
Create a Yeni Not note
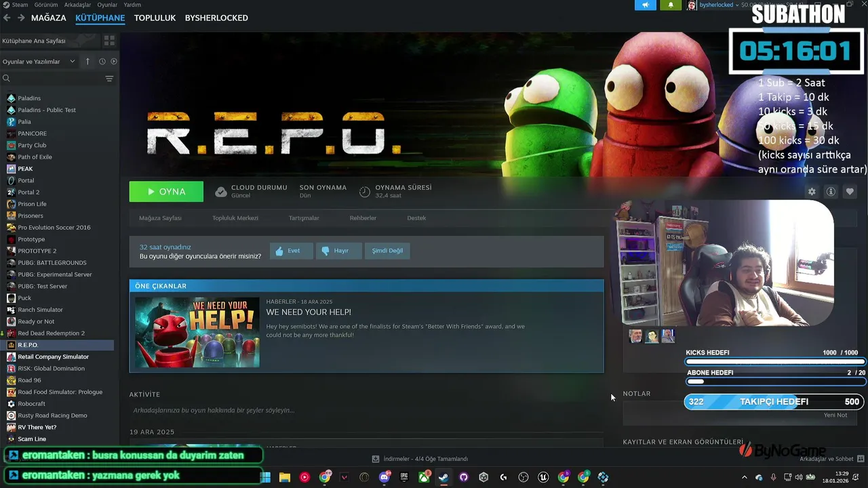(835, 415)
